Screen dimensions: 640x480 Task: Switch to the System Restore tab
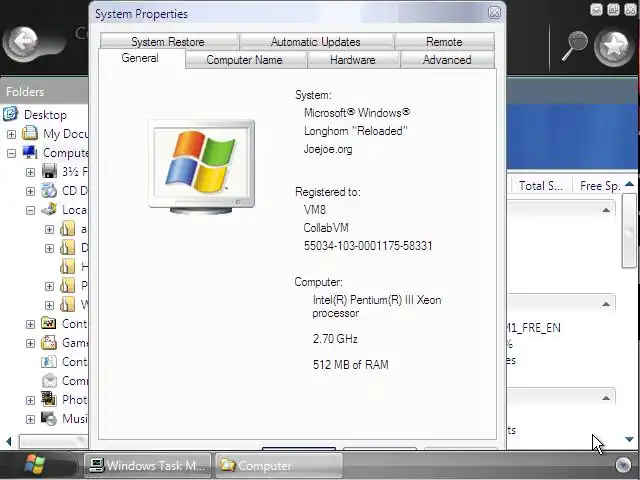point(169,42)
